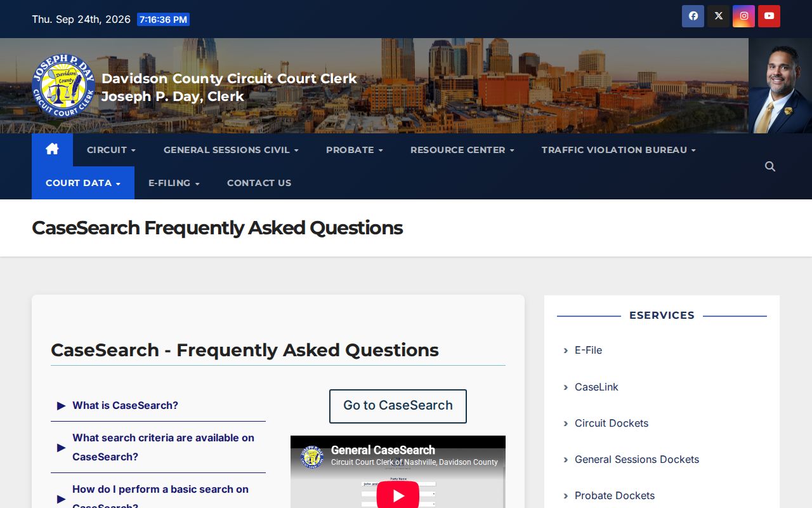The width and height of the screenshot is (812, 508).
Task: Click the 'Joseph P. Day, Clerk' subtitle
Action: (x=173, y=97)
